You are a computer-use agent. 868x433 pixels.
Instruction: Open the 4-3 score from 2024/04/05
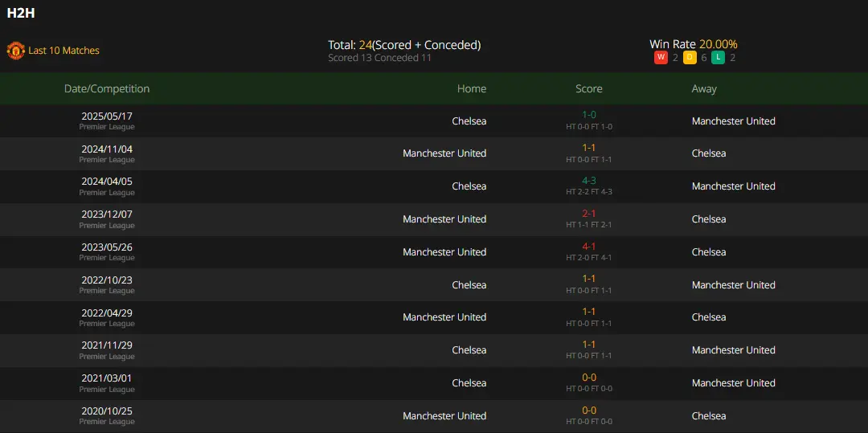pos(589,180)
